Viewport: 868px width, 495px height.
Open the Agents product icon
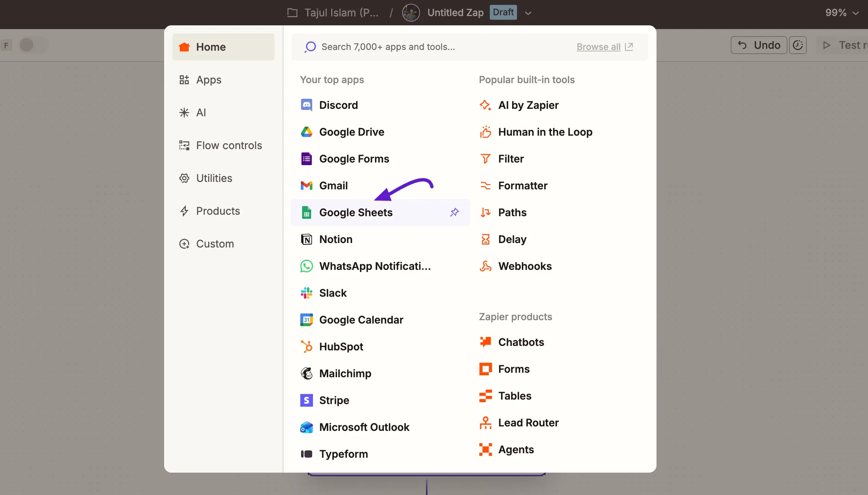pos(485,450)
